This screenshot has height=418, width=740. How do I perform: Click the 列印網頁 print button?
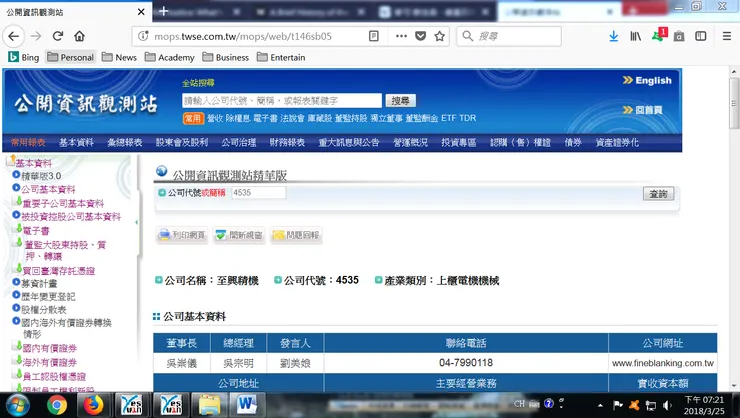pos(182,235)
